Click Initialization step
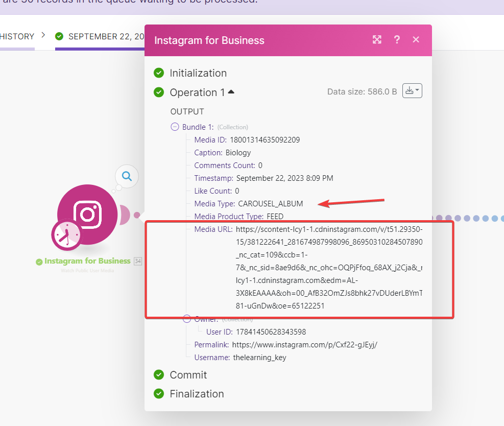 198,73
